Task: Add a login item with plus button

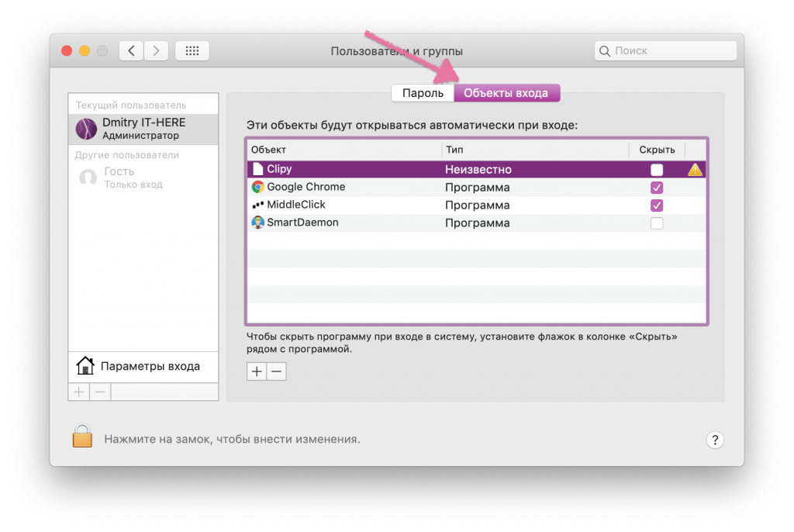Action: click(257, 371)
